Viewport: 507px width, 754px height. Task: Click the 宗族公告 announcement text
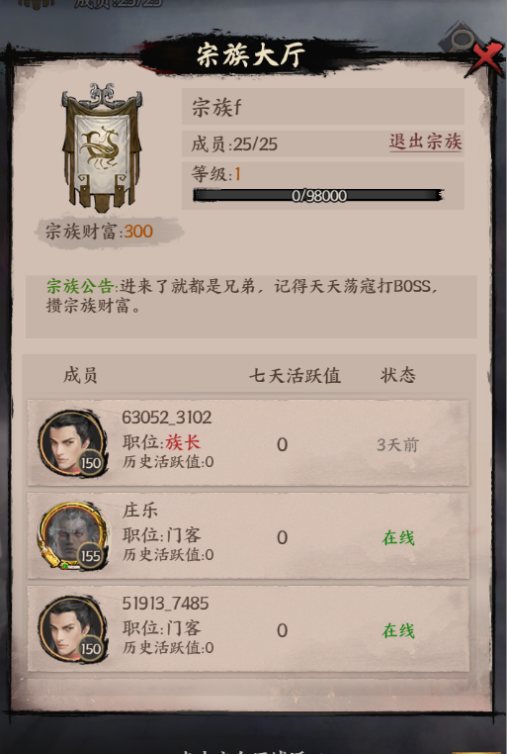tap(241, 295)
